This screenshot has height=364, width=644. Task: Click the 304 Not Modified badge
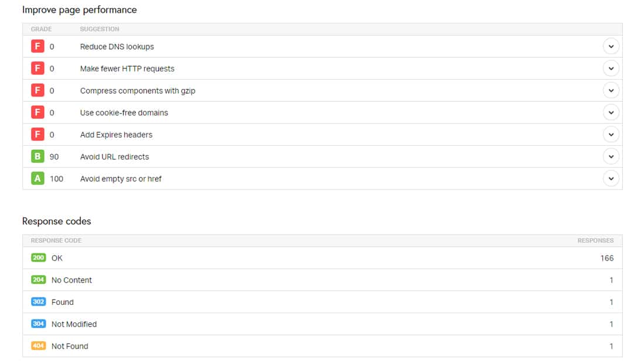[38, 324]
